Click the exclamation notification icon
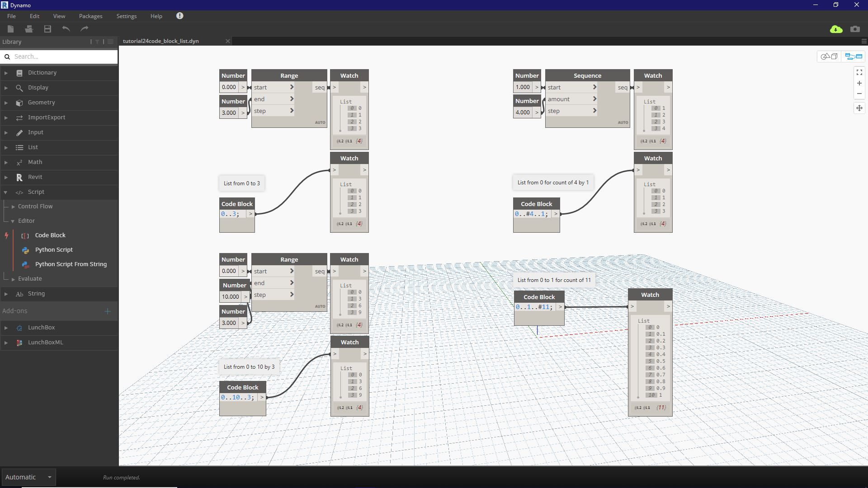 (x=179, y=16)
